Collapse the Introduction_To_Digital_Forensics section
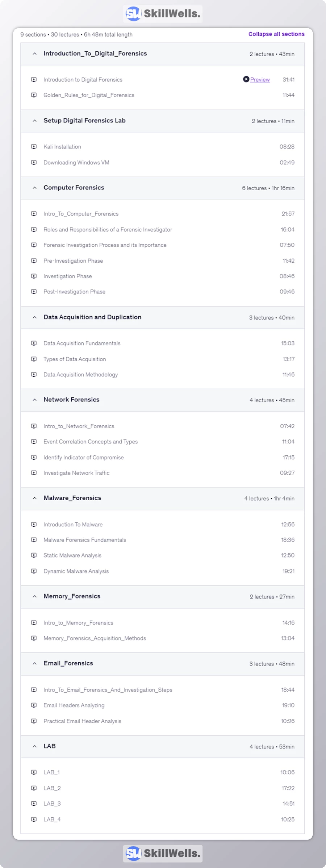Screen dimensions: 326x868 tap(35, 54)
